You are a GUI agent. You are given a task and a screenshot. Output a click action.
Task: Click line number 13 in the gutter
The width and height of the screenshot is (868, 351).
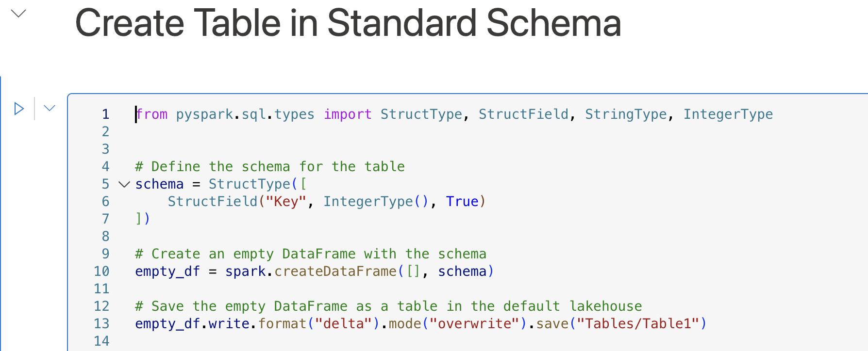(101, 324)
